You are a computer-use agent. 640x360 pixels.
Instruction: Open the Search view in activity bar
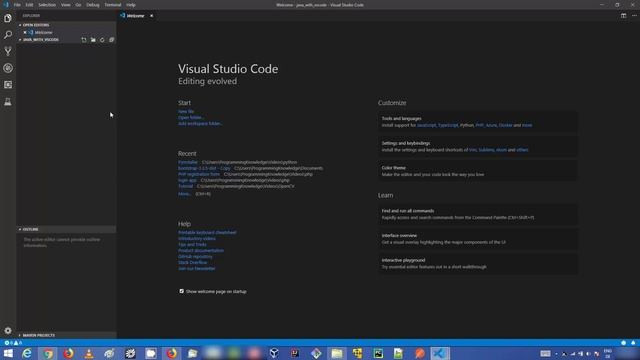tap(8, 35)
